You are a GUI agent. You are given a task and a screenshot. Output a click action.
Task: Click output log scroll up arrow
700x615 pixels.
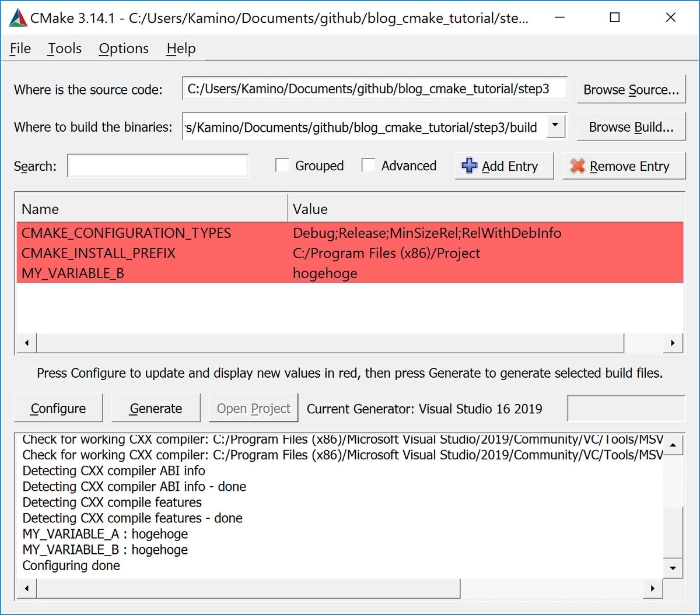tap(673, 445)
